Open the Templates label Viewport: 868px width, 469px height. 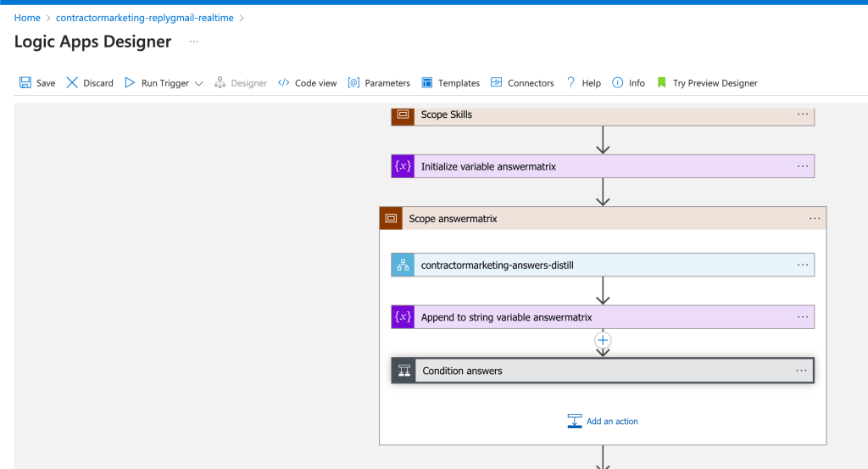(x=459, y=83)
